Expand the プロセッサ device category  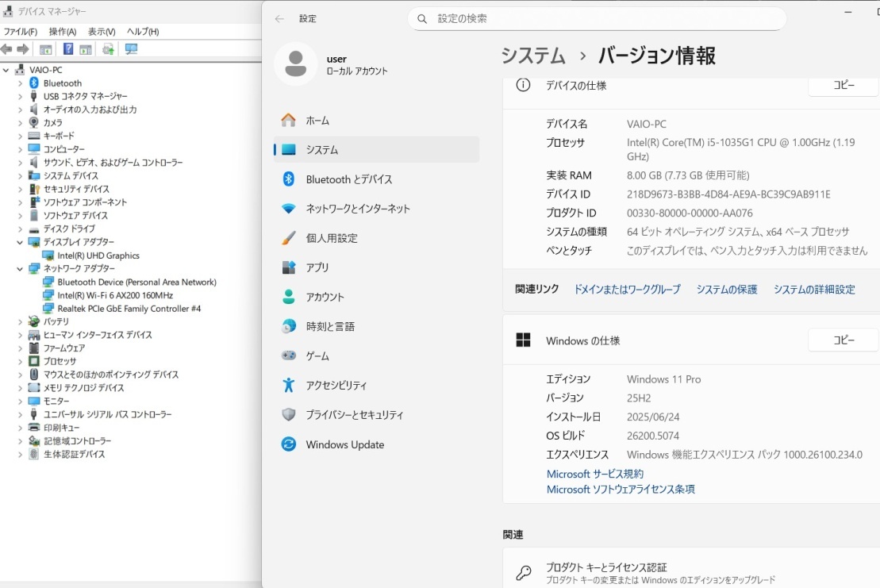(x=19, y=361)
